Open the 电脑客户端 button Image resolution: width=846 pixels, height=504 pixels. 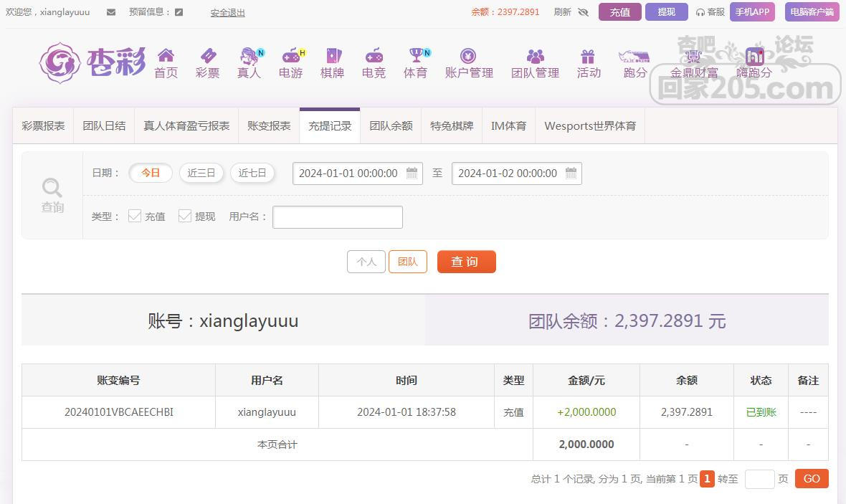(812, 12)
